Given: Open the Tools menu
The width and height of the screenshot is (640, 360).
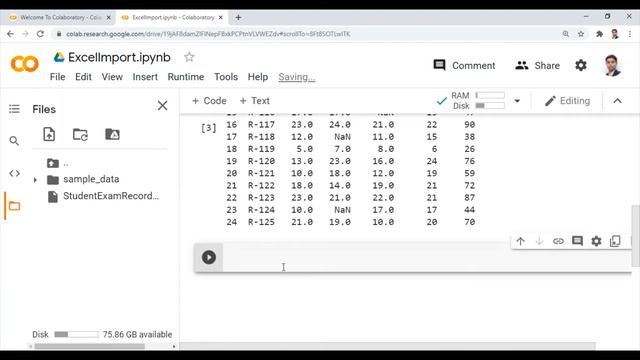Looking at the screenshot, I should pyautogui.click(x=226, y=77).
